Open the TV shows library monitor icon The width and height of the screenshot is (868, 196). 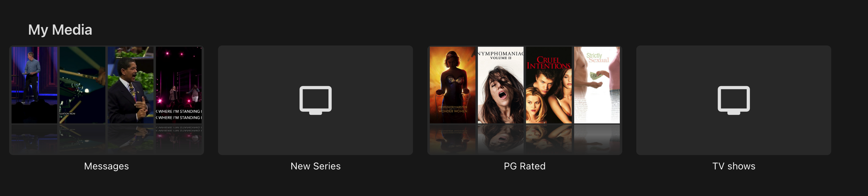click(x=734, y=100)
